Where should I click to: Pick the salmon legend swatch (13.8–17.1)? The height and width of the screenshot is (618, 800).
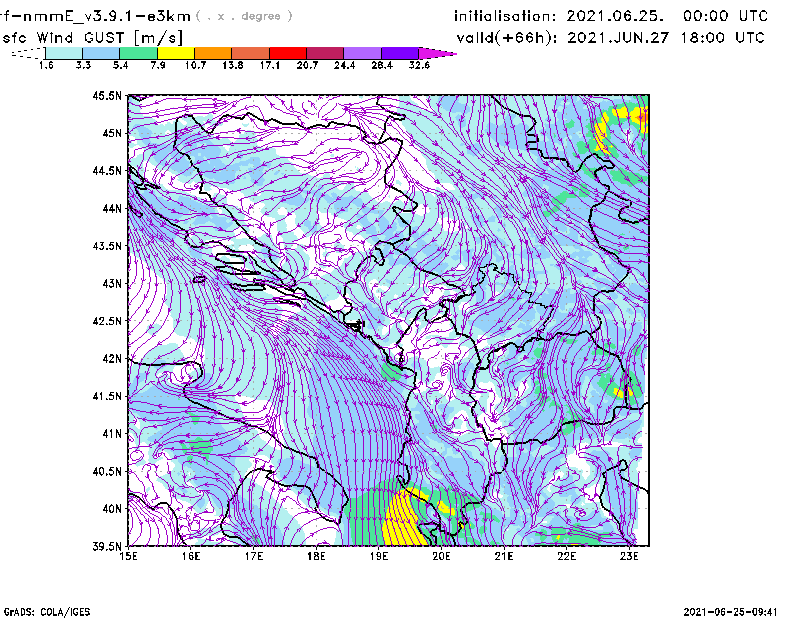click(251, 53)
